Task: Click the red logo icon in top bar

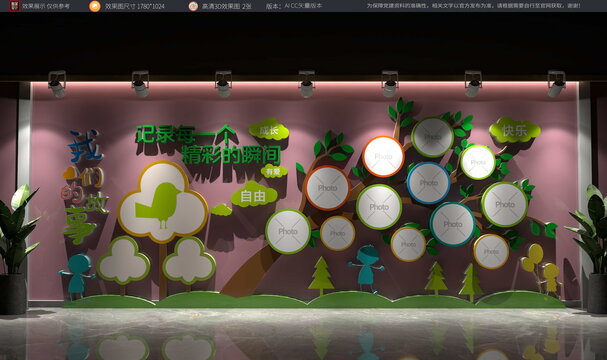Action: coord(14,6)
